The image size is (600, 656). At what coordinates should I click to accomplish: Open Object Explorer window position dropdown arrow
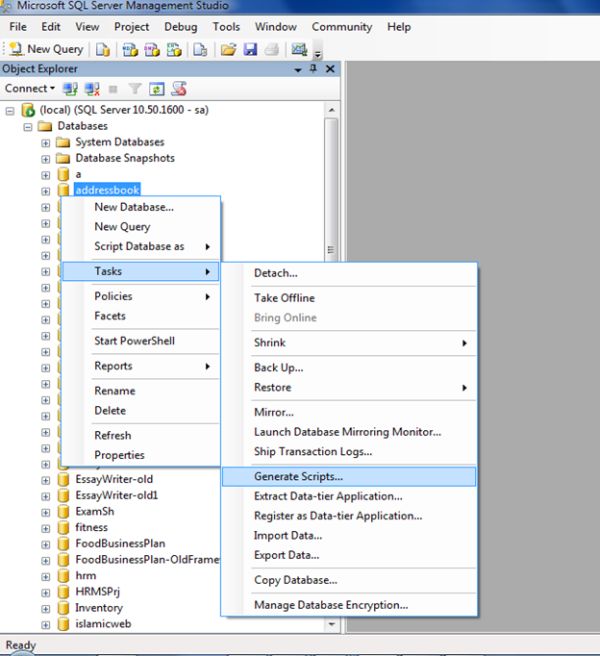(298, 69)
